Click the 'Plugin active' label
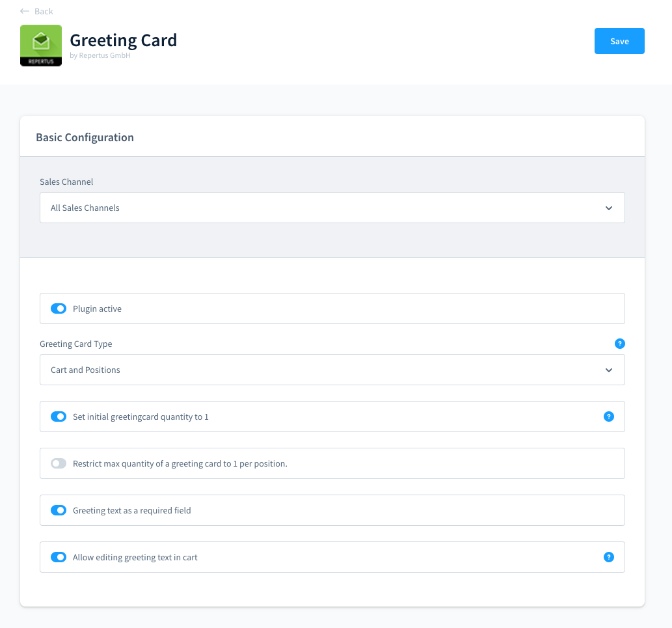Screen dimensions: 672x628 pos(98,308)
